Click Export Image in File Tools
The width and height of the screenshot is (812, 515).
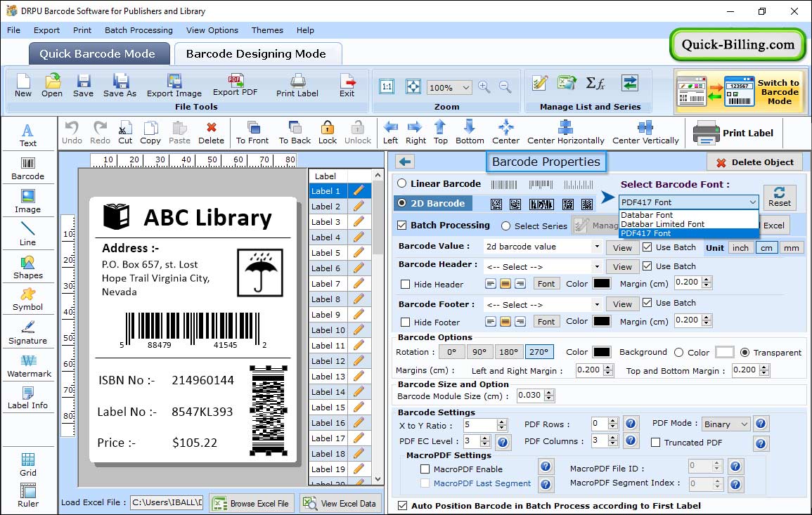(174, 86)
